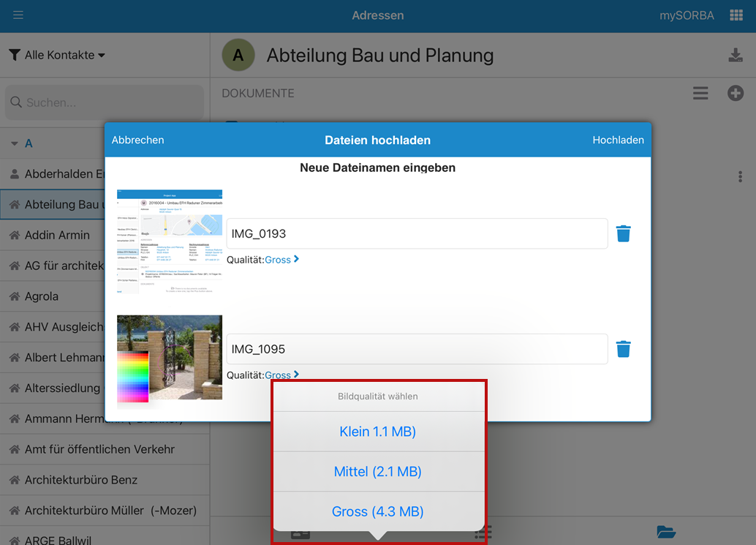The width and height of the screenshot is (756, 545).
Task: Choose Gross (4.3 MB) image quality
Action: pyautogui.click(x=377, y=511)
